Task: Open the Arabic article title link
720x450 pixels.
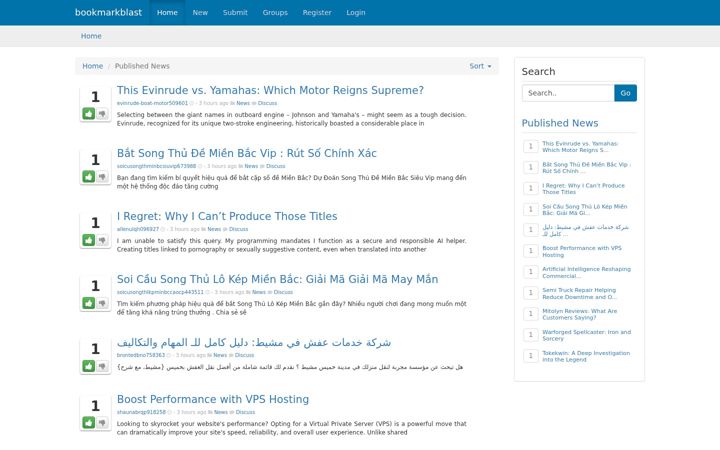Action: 254,342
